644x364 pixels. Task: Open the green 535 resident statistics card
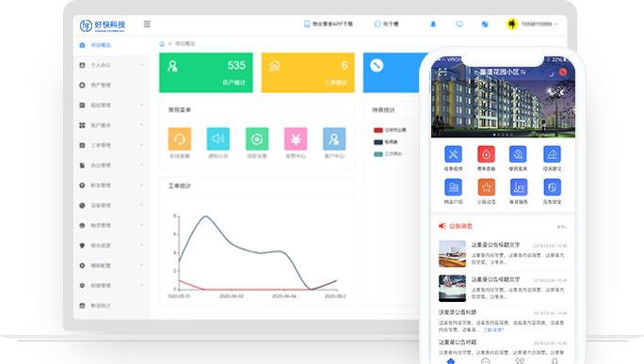pos(206,72)
